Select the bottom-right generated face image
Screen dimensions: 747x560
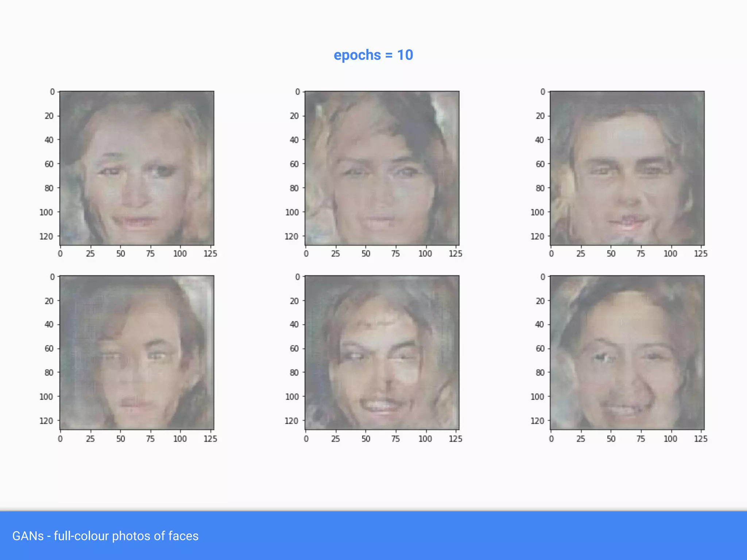pyautogui.click(x=627, y=353)
